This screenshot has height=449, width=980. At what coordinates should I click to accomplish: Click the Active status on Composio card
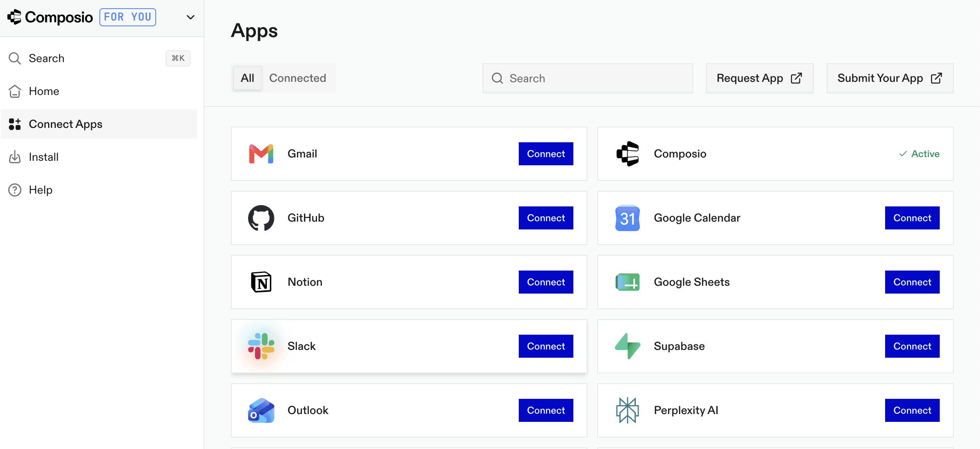919,154
